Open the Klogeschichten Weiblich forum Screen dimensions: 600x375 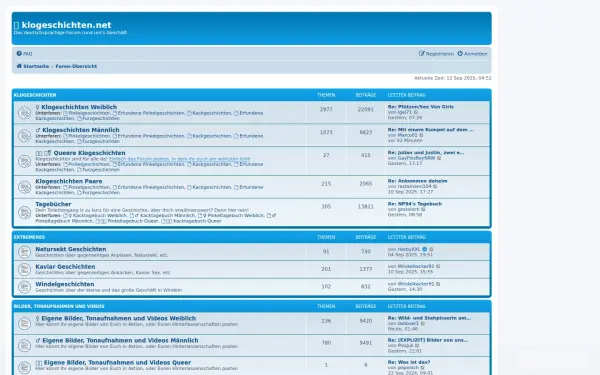79,107
